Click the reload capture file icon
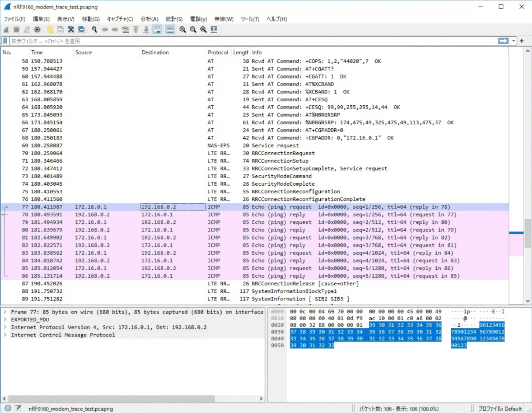The width and height of the screenshot is (532, 413). tap(81, 30)
